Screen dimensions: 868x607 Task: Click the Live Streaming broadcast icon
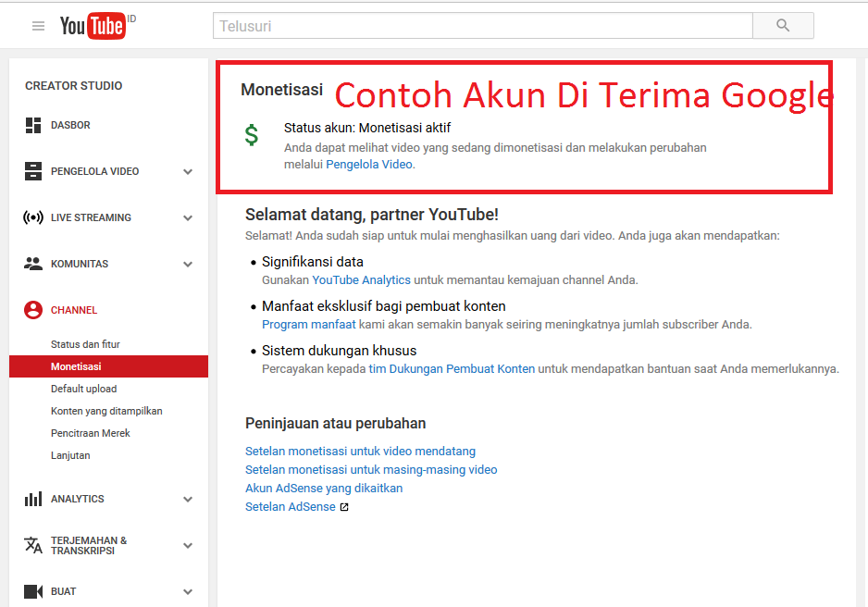35,217
